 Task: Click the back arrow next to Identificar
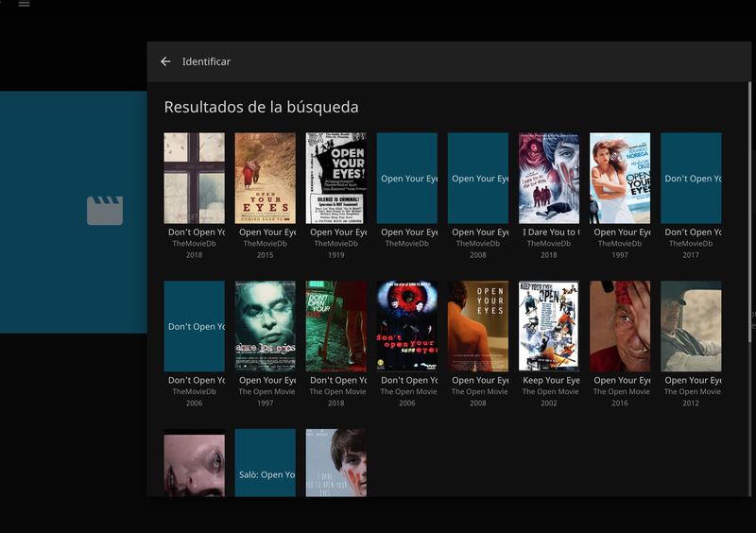click(165, 61)
